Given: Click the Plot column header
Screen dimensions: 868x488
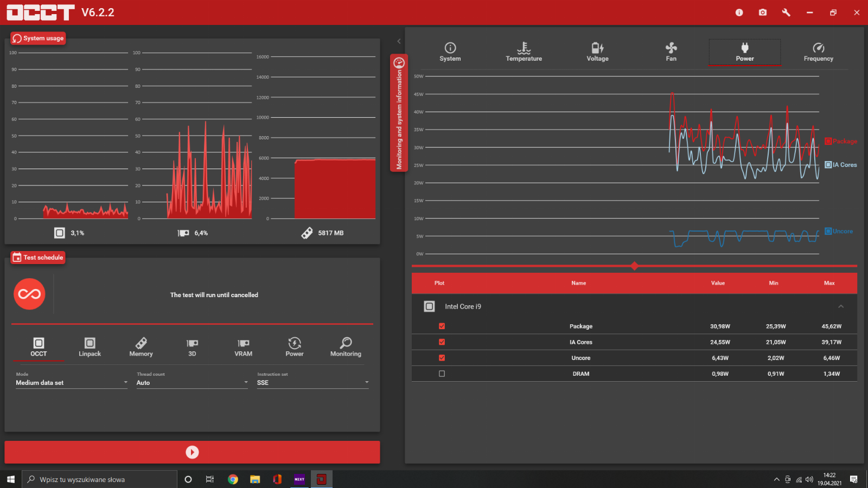Looking at the screenshot, I should (439, 283).
